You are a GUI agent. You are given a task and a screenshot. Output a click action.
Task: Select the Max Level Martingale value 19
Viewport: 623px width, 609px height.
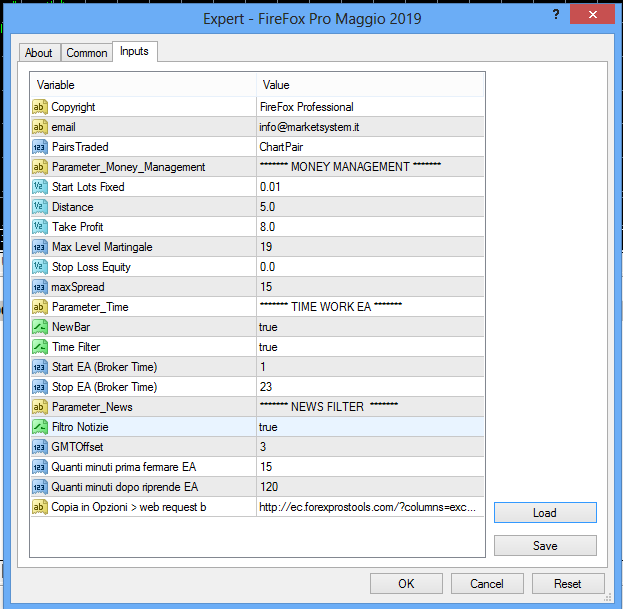coord(370,247)
